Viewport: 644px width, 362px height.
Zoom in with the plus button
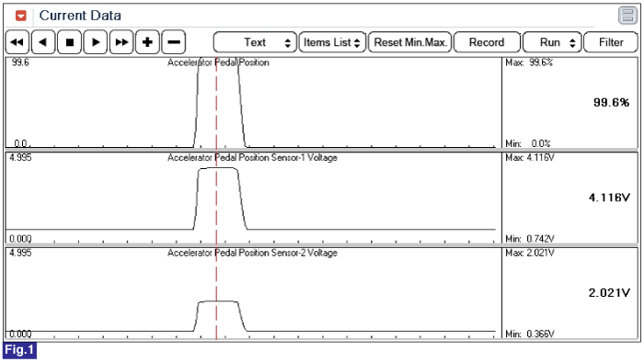147,42
